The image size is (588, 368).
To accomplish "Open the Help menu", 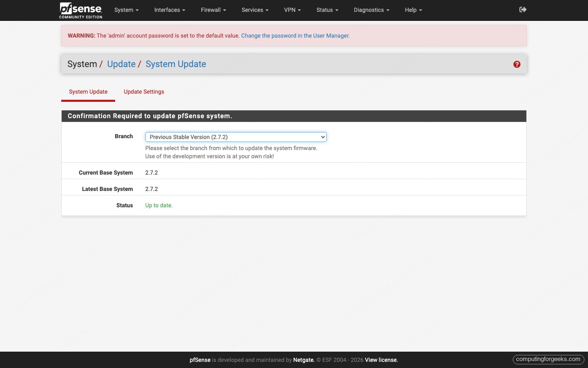I will click(414, 10).
